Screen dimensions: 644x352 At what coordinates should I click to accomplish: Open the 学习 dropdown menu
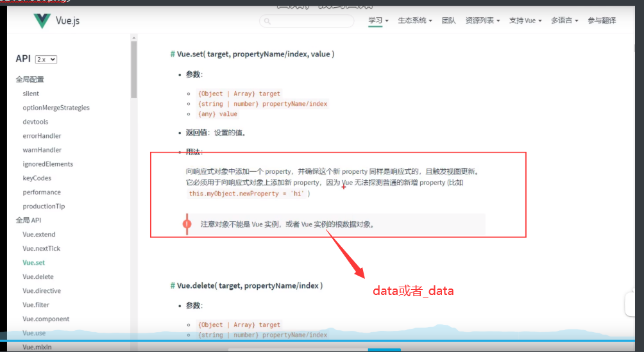(378, 21)
